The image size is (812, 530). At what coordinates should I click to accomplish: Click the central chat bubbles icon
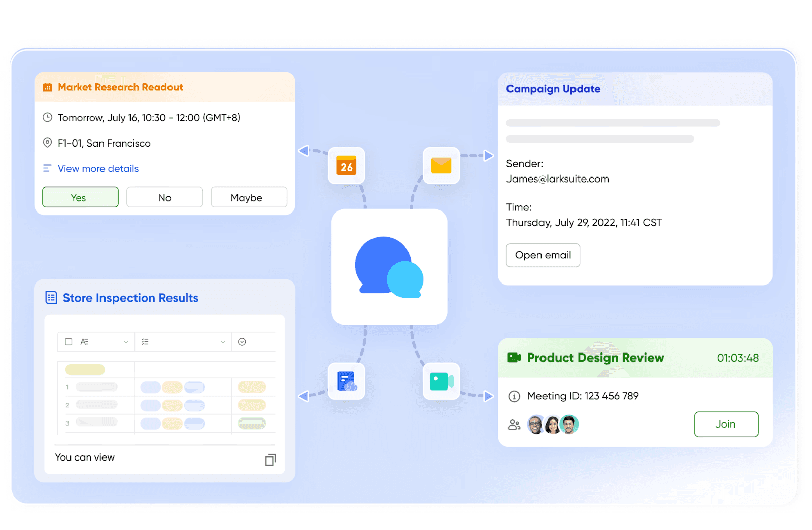[389, 266]
